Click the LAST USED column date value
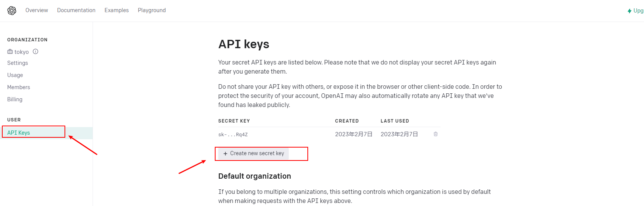This screenshot has height=206, width=644. (399, 134)
